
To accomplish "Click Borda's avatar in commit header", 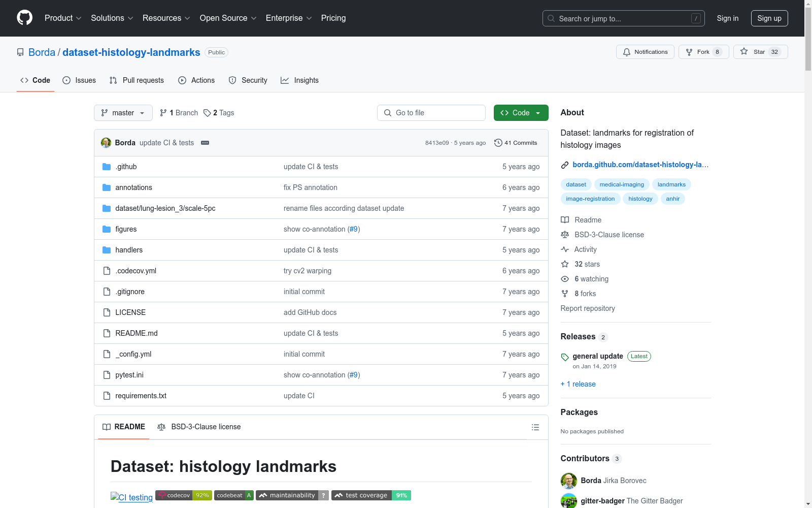I will [106, 143].
